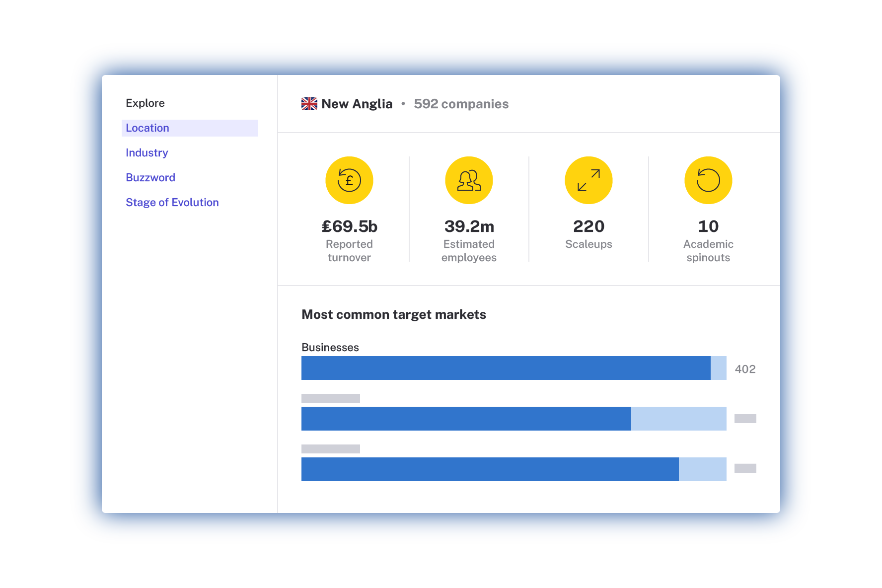882x588 pixels.
Task: Click the Estimated employees people icon
Action: (x=469, y=180)
